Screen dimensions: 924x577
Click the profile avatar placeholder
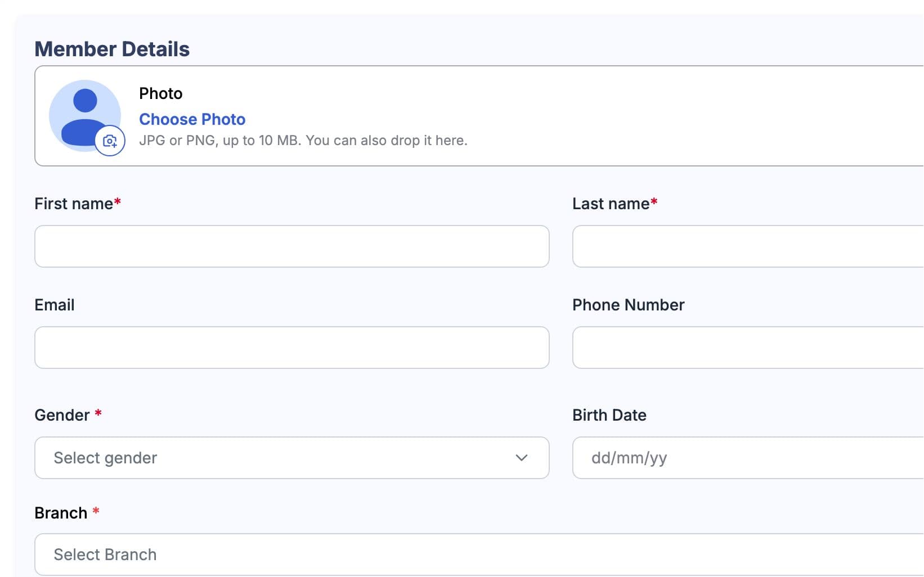click(85, 115)
